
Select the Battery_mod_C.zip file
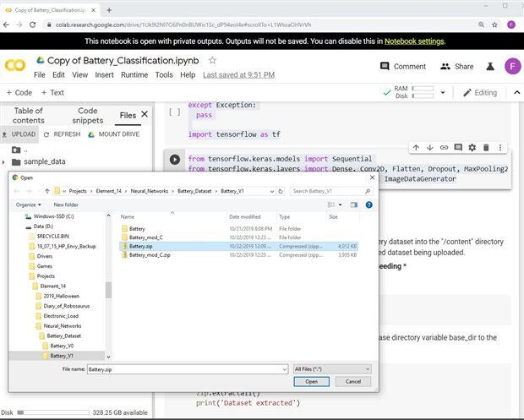[x=150, y=254]
